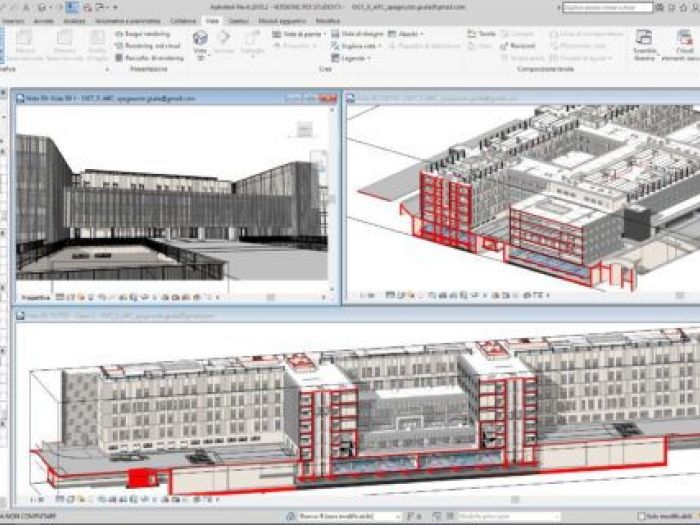Open the Raccolta di rendering gallery
This screenshot has height=525, width=700.
pos(120,57)
